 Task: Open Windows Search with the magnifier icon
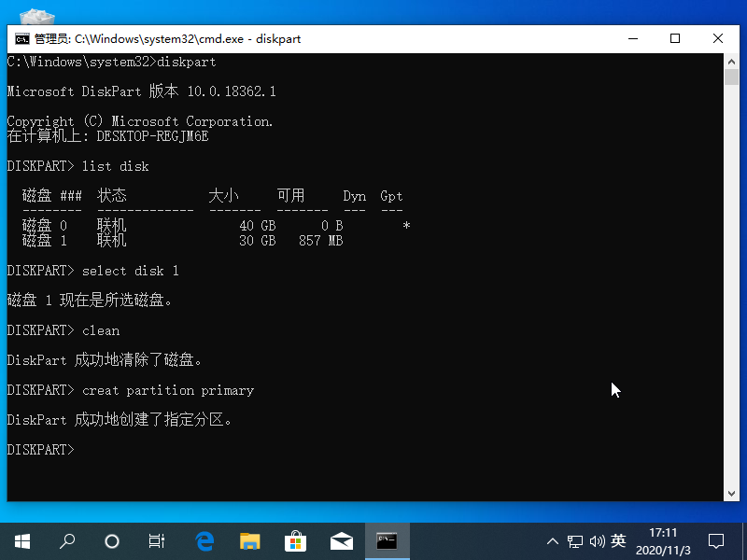click(66, 541)
